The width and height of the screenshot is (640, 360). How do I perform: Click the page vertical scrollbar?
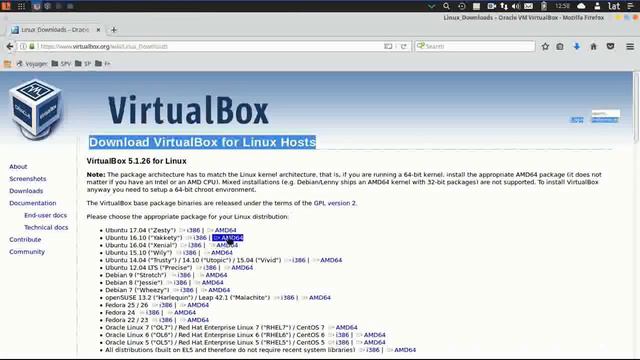click(x=636, y=108)
